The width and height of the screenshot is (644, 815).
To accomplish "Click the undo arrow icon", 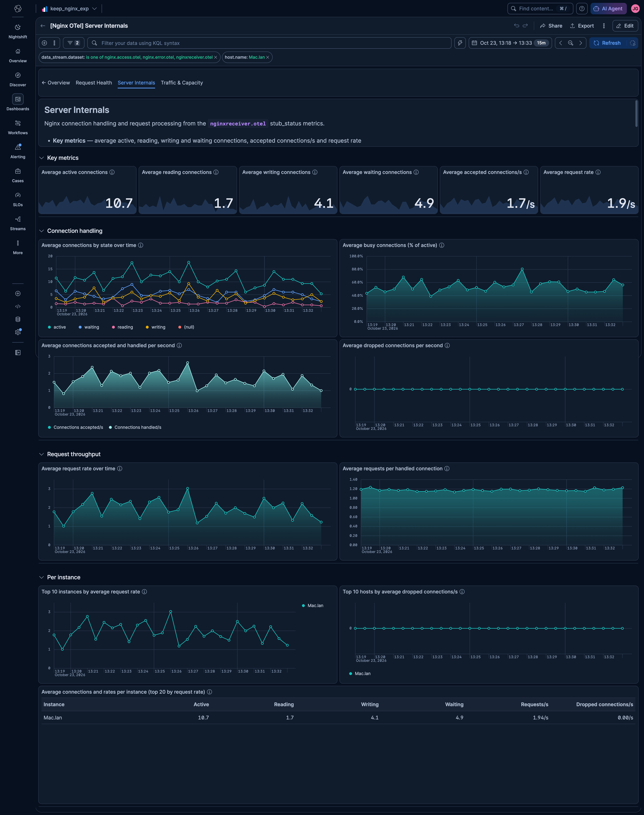I will [517, 26].
